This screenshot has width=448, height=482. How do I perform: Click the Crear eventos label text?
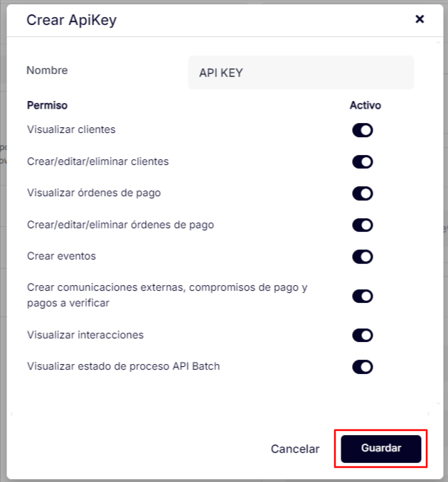(61, 256)
